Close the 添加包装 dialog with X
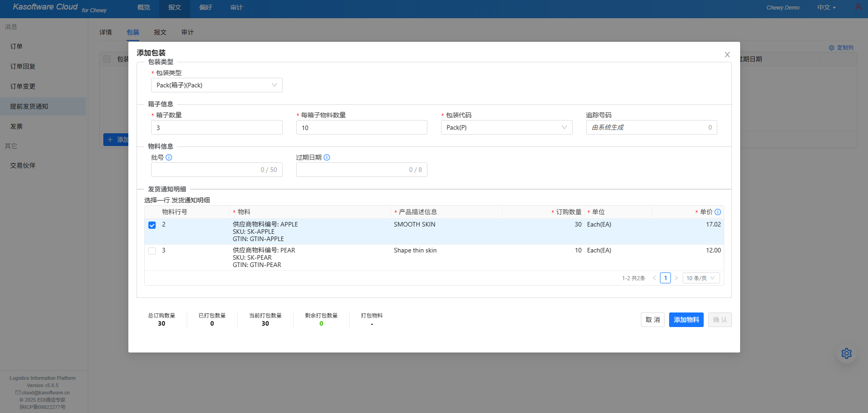Viewport: 868px width, 413px height. tap(727, 55)
